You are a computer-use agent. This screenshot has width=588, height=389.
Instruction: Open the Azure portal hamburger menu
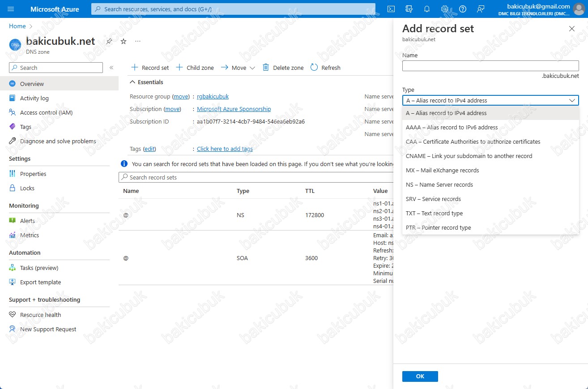11,9
